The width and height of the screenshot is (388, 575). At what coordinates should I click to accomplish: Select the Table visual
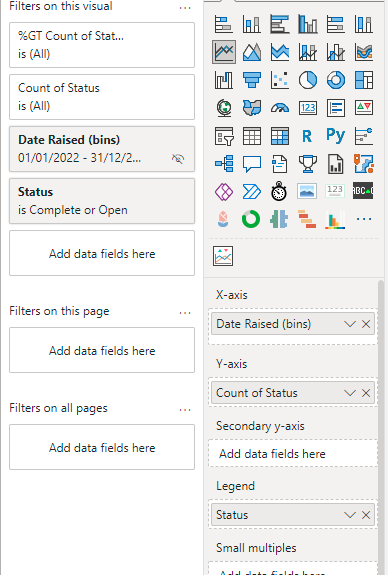pos(252,136)
